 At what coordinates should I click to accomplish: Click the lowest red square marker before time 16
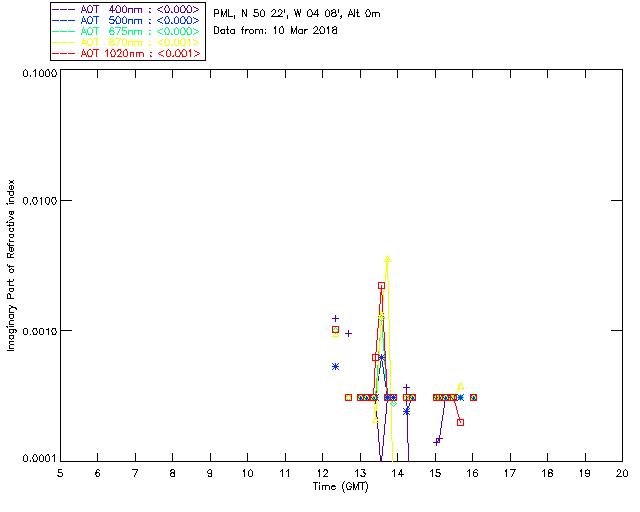tap(460, 423)
